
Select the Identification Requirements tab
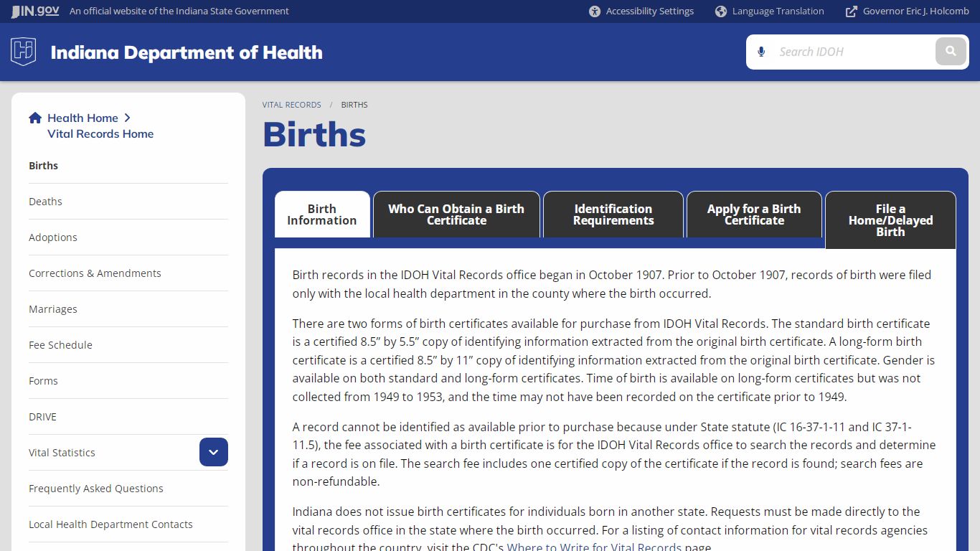pos(613,215)
